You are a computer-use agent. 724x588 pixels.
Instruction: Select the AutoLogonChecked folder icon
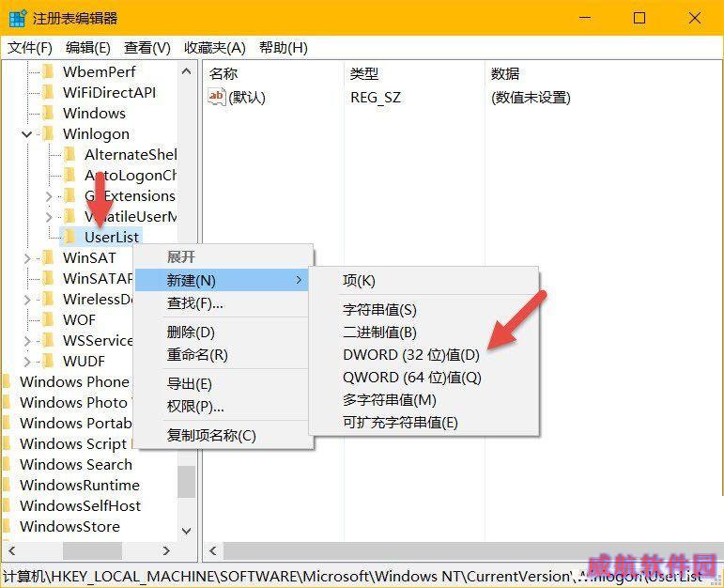(69, 175)
